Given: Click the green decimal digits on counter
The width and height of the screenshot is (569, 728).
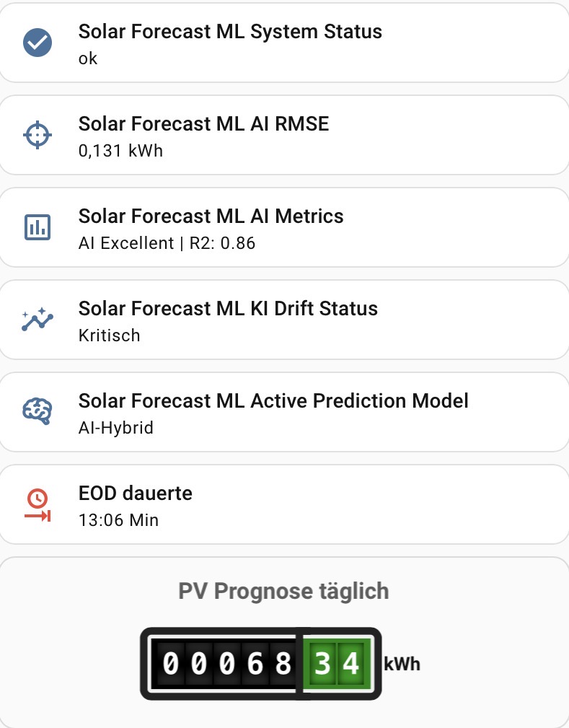Looking at the screenshot, I should click(338, 664).
